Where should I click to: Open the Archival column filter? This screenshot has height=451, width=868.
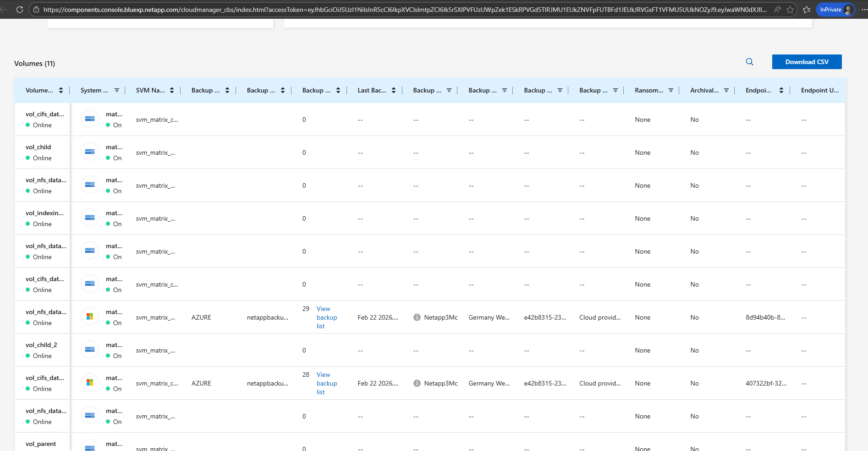(x=726, y=90)
